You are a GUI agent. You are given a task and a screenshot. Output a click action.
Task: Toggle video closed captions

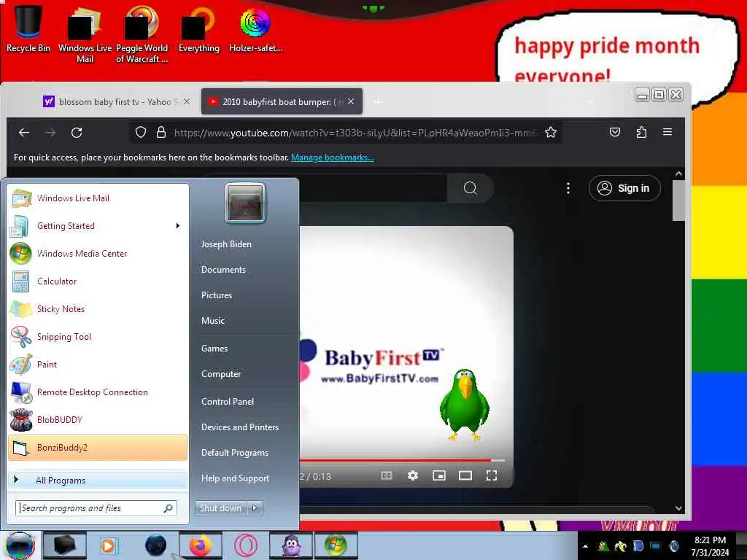click(387, 475)
